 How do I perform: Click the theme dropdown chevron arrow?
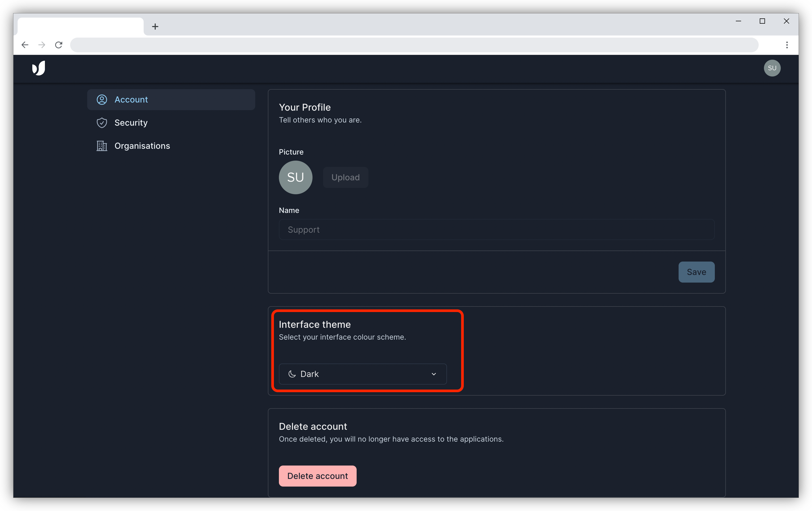(x=434, y=374)
